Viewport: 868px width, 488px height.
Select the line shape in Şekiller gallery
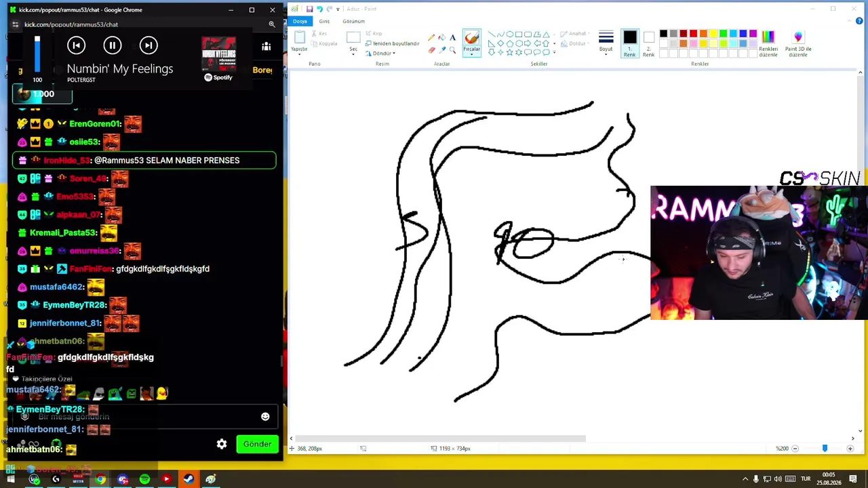pos(491,35)
